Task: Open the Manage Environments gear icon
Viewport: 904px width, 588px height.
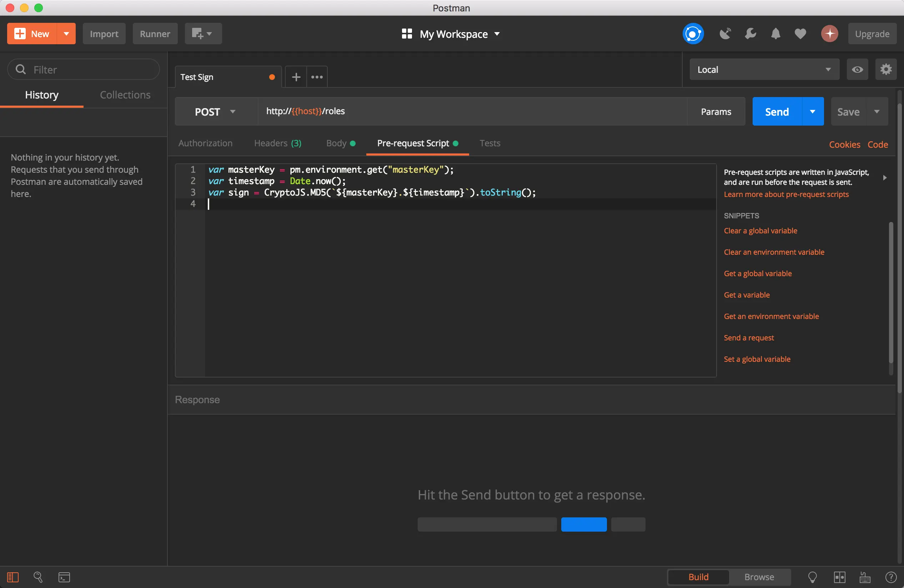Action: click(886, 70)
